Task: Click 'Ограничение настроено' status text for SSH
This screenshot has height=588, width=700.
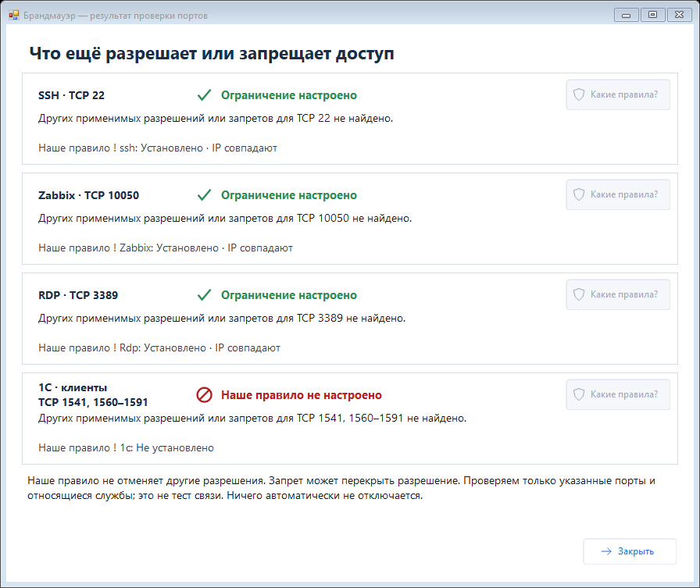Action: (x=289, y=95)
